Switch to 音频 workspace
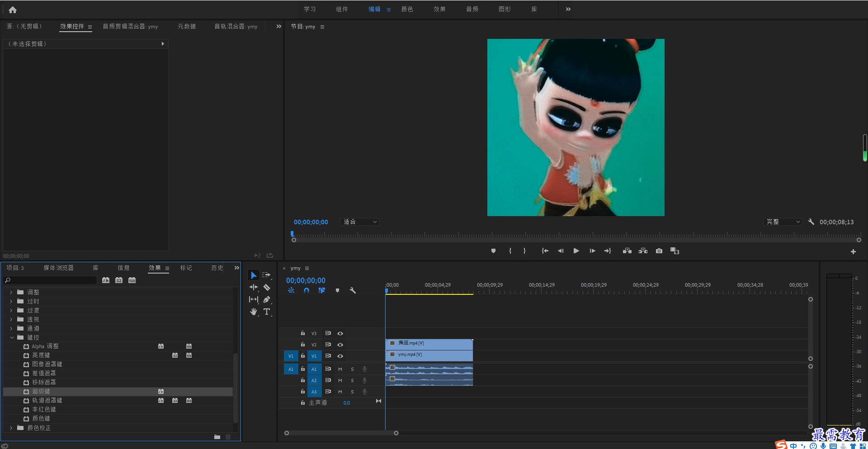868x449 pixels. coord(472,9)
